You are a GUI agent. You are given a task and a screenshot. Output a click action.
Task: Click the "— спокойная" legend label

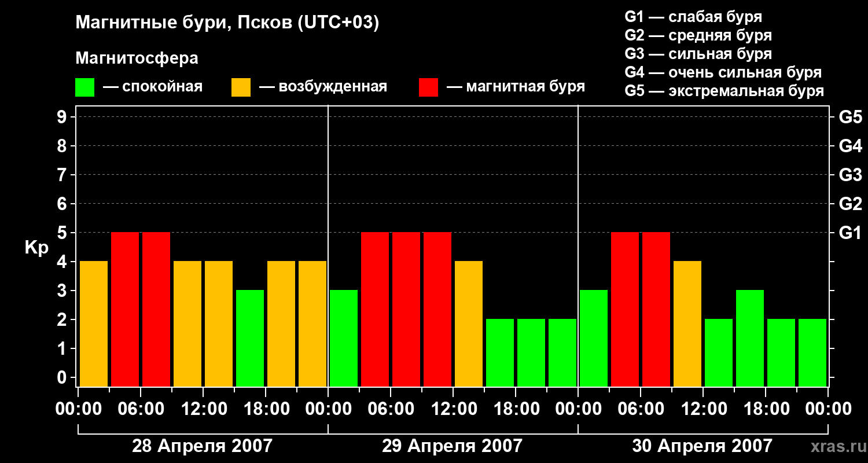[153, 87]
